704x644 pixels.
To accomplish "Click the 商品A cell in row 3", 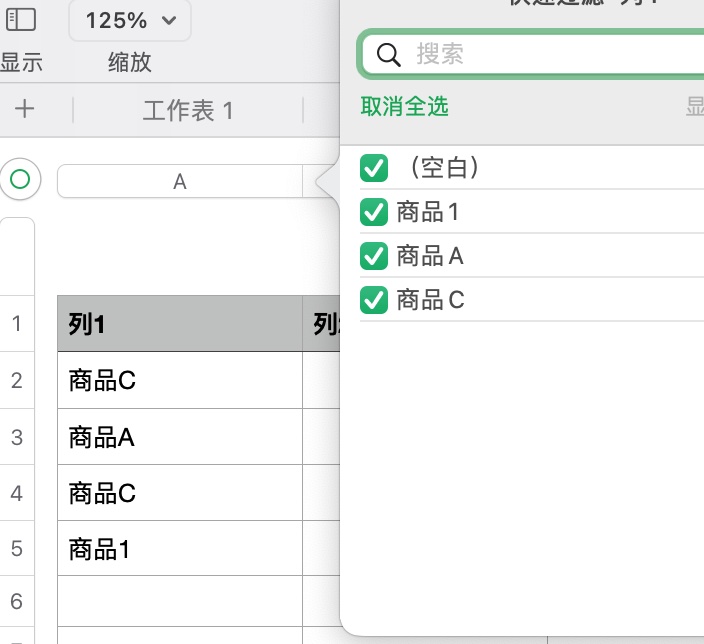I will [x=180, y=437].
